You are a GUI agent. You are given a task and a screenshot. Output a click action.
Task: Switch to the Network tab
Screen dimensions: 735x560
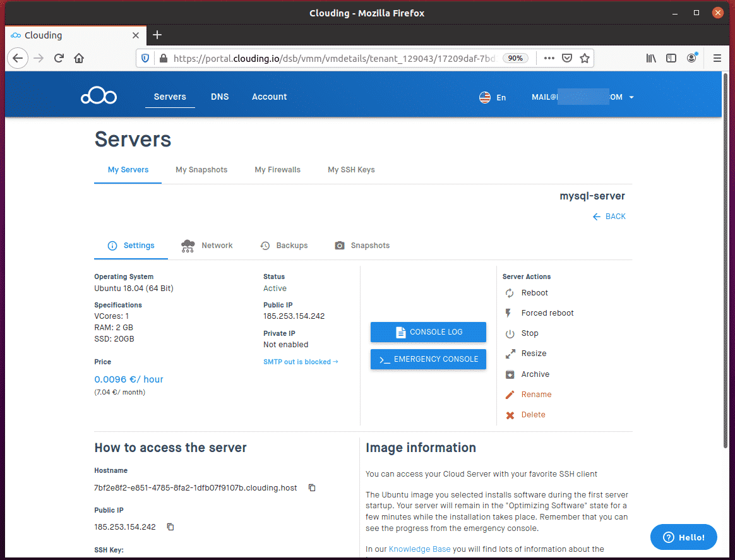point(207,246)
